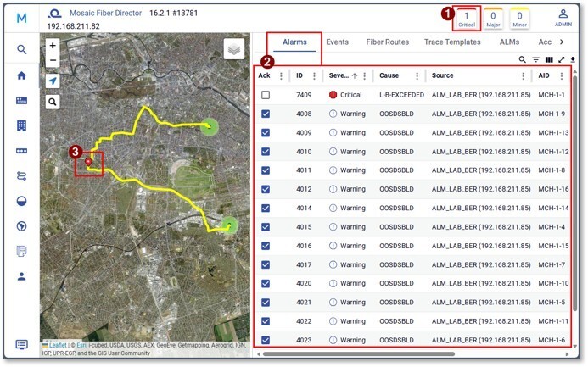Open Ack column options menu
The height and width of the screenshot is (367, 588).
pyautogui.click(x=281, y=75)
